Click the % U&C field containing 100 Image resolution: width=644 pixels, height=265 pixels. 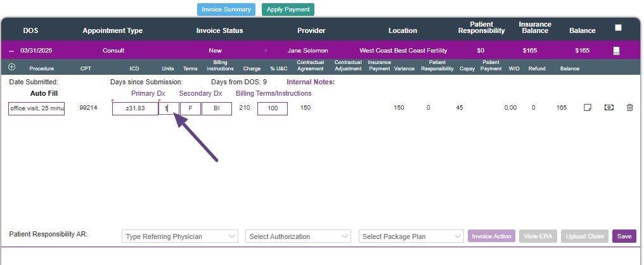click(x=273, y=108)
